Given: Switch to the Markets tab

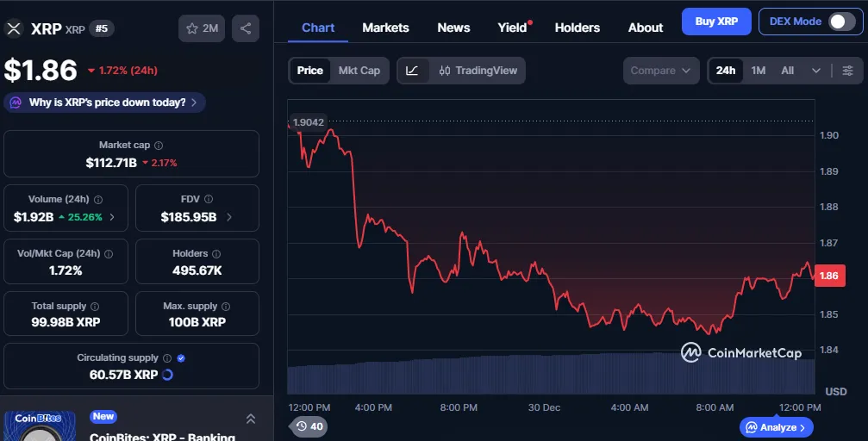Looking at the screenshot, I should click(x=385, y=28).
